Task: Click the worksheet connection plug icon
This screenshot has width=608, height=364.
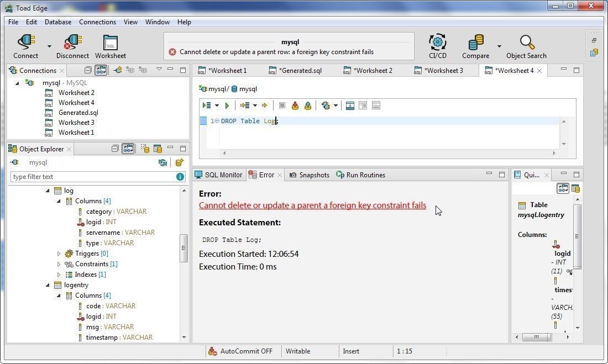Action: 326,105
